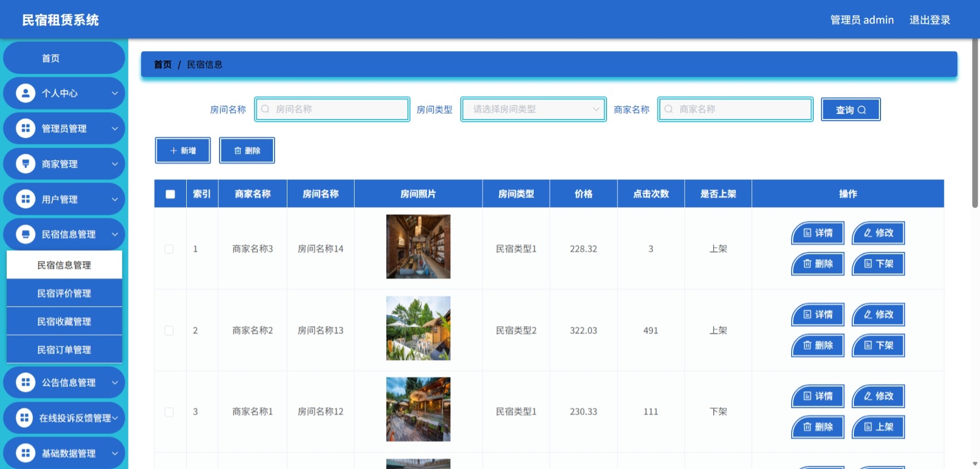Click the 民宿信息管理 sidebar icon
Viewport: 980px width, 469px height.
(25, 234)
